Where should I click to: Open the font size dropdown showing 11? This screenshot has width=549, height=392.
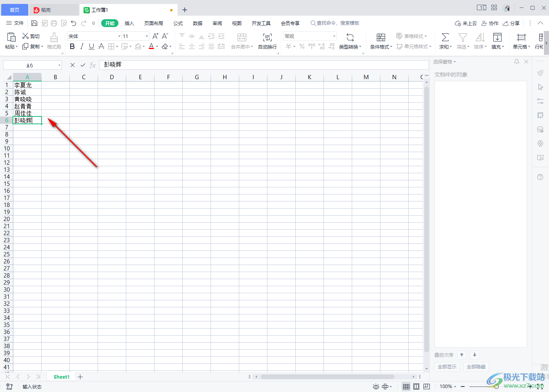point(147,36)
